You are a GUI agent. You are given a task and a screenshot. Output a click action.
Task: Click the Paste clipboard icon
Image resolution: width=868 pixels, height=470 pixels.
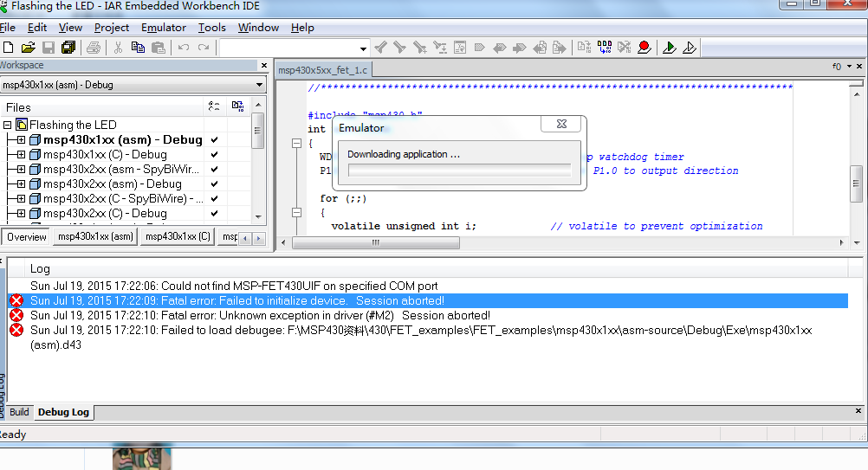pos(159,48)
